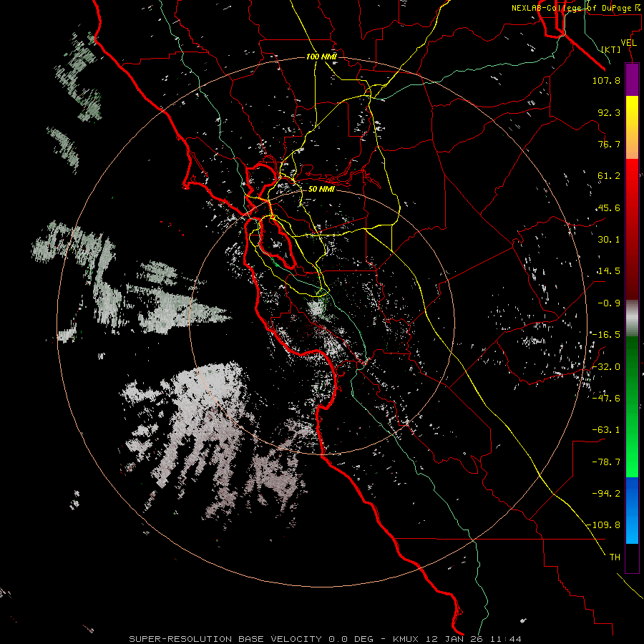
Task: Select the gray near-zero segment of color bar
Action: (x=632, y=318)
